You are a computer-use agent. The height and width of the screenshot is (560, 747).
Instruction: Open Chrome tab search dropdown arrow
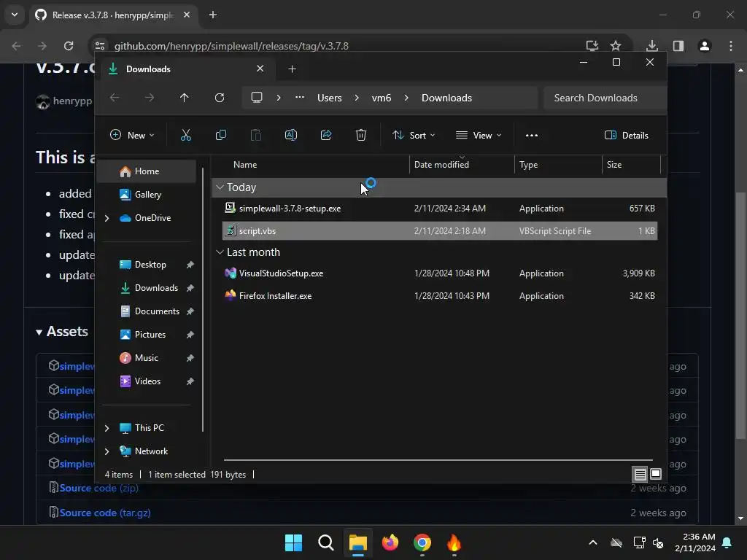coord(15,15)
